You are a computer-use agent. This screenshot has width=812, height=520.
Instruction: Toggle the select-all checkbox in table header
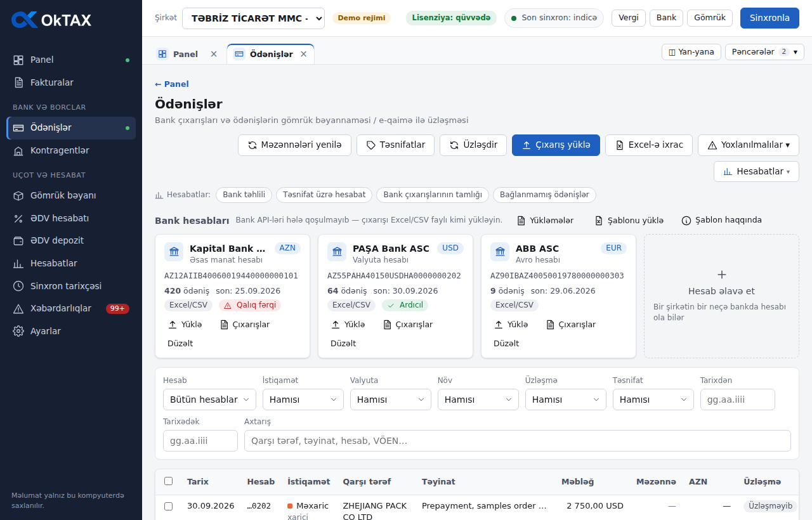(168, 481)
